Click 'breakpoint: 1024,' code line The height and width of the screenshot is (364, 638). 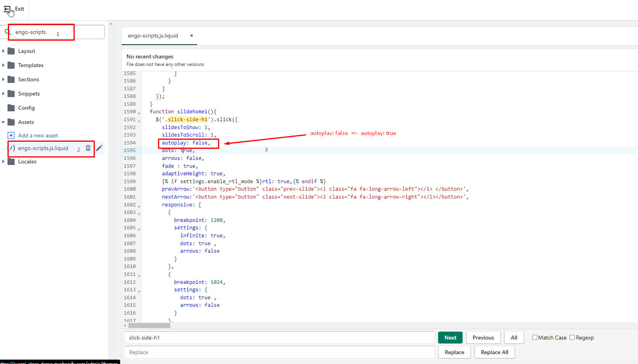[x=199, y=282]
